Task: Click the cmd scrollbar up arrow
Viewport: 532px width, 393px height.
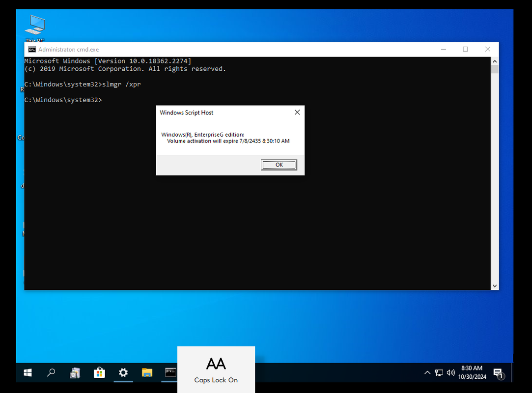Action: [495, 61]
